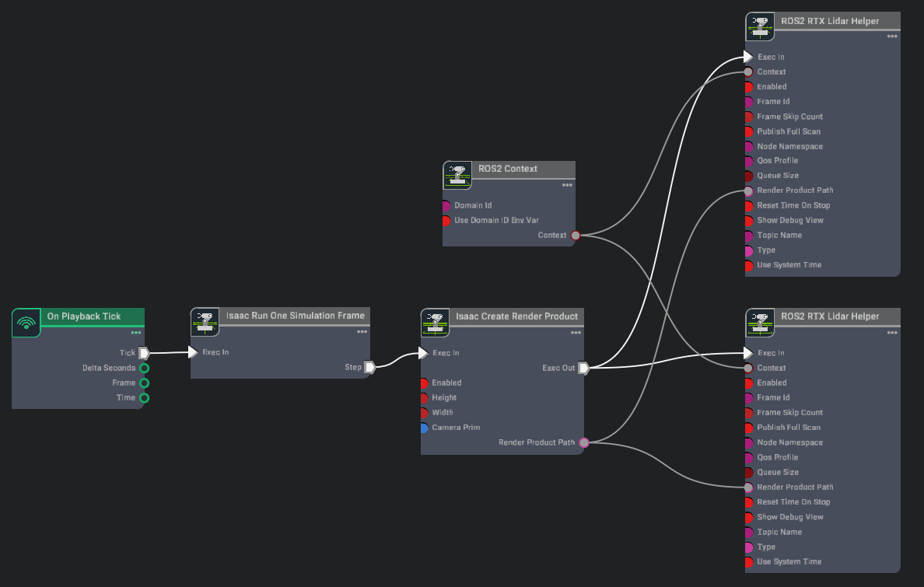Click the "ROS2 Context" title text
Viewport: 924px width, 587px height.
coord(507,169)
